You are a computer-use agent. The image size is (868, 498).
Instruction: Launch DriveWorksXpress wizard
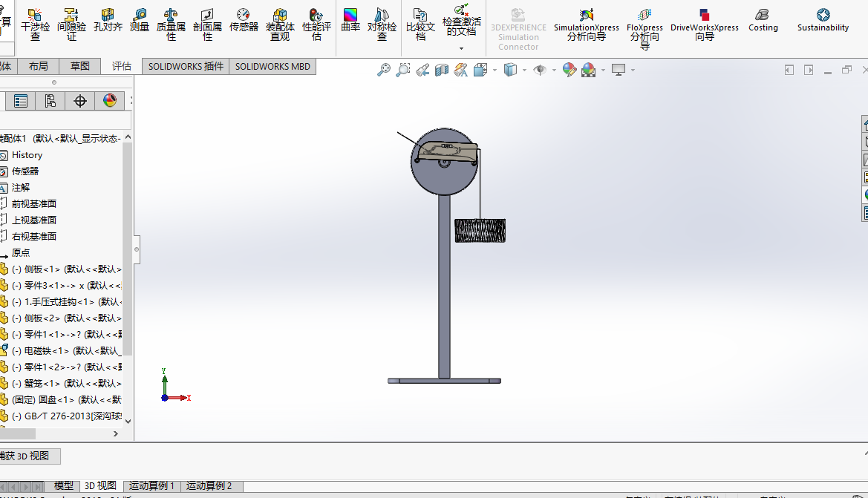coord(704,25)
